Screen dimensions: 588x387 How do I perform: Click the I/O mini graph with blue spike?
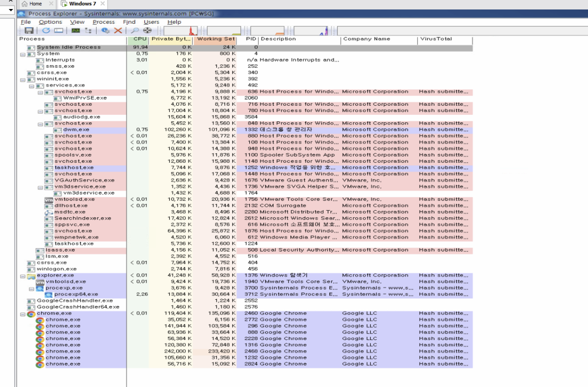[x=311, y=31]
